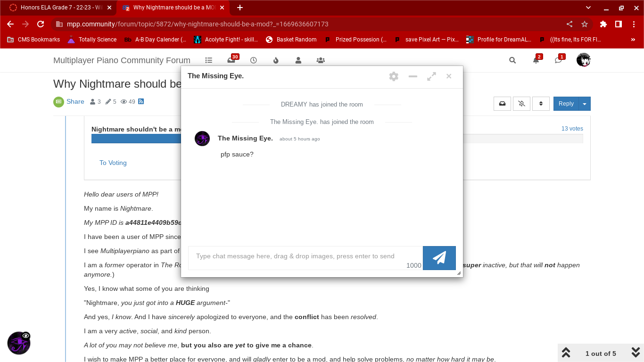The image size is (644, 362).
Task: Open The Missing Eye's profile avatar in chat
Action: point(202,139)
